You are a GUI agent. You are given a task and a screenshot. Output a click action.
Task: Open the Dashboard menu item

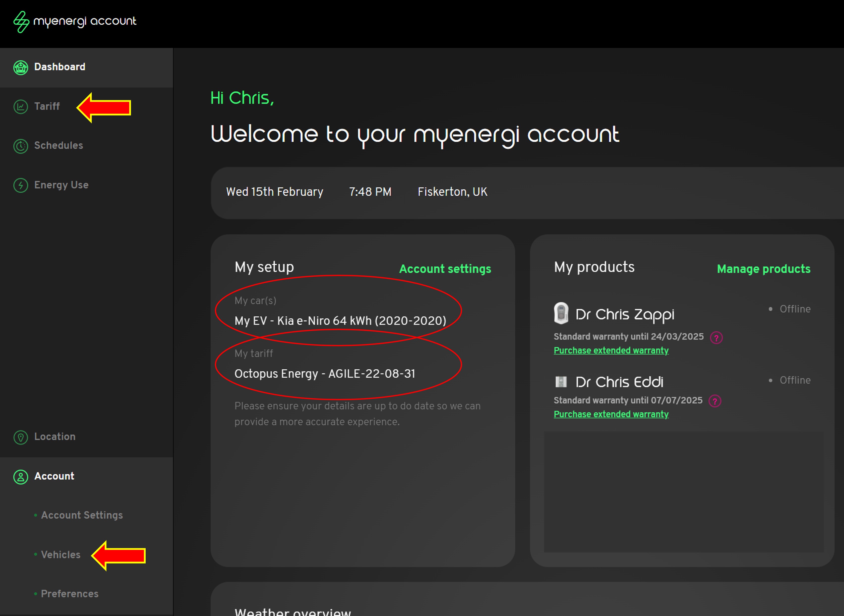coord(87,67)
